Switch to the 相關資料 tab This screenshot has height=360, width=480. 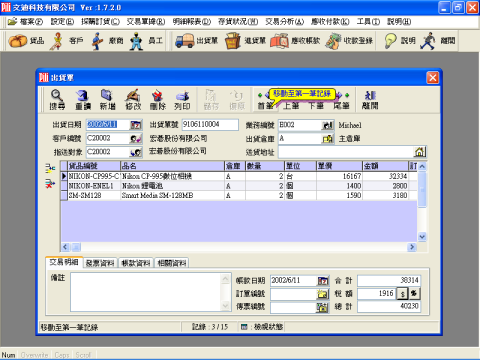(172, 263)
